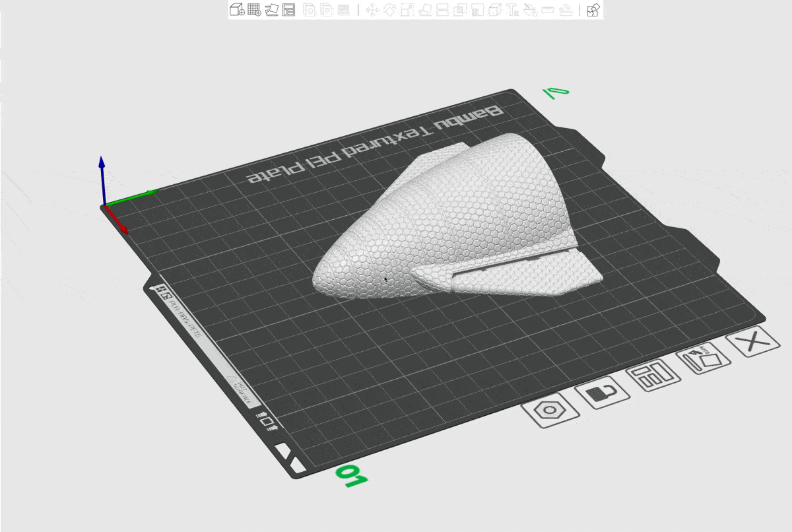Select the Split to Objects tool
This screenshot has width=792, height=532.
[309, 10]
